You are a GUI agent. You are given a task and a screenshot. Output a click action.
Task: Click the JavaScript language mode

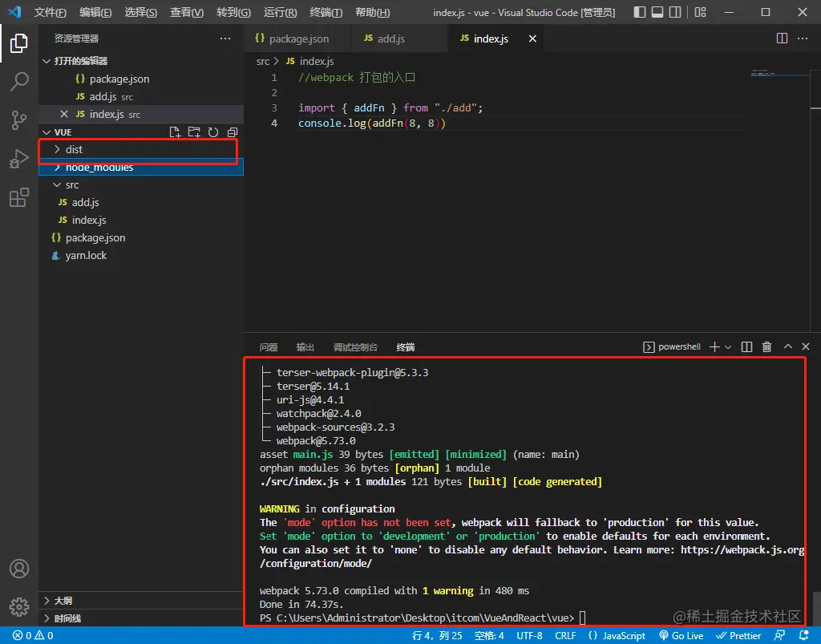point(617,636)
